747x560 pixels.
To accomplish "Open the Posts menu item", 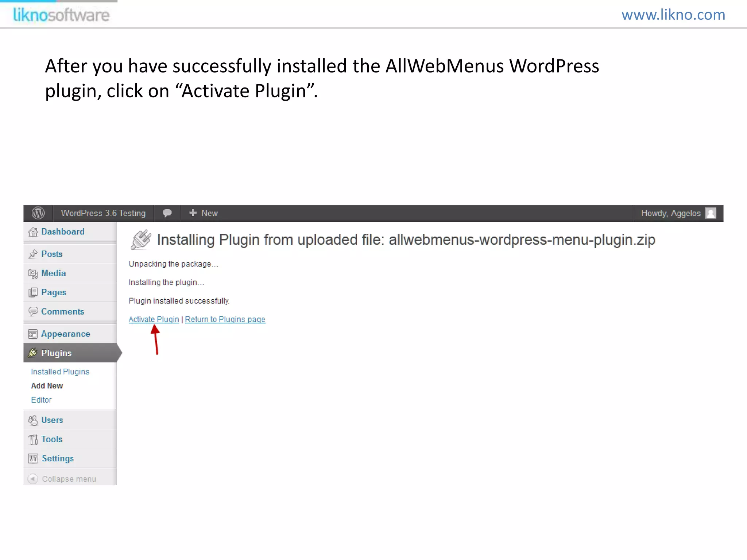I will coord(52,254).
